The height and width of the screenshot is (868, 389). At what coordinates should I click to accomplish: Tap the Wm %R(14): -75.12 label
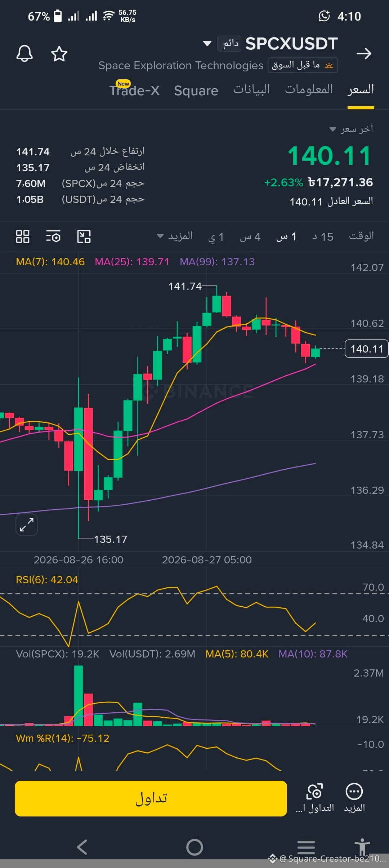pos(62,738)
